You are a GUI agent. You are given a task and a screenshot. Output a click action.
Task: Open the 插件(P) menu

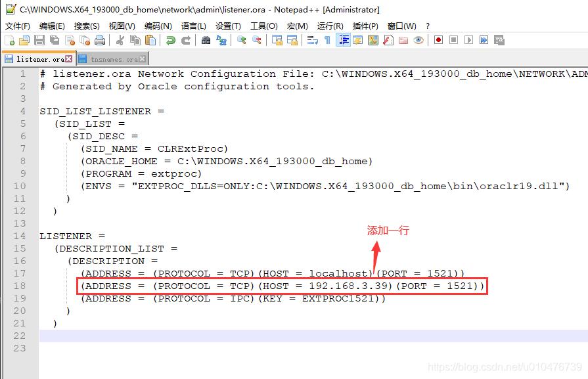[x=365, y=26]
